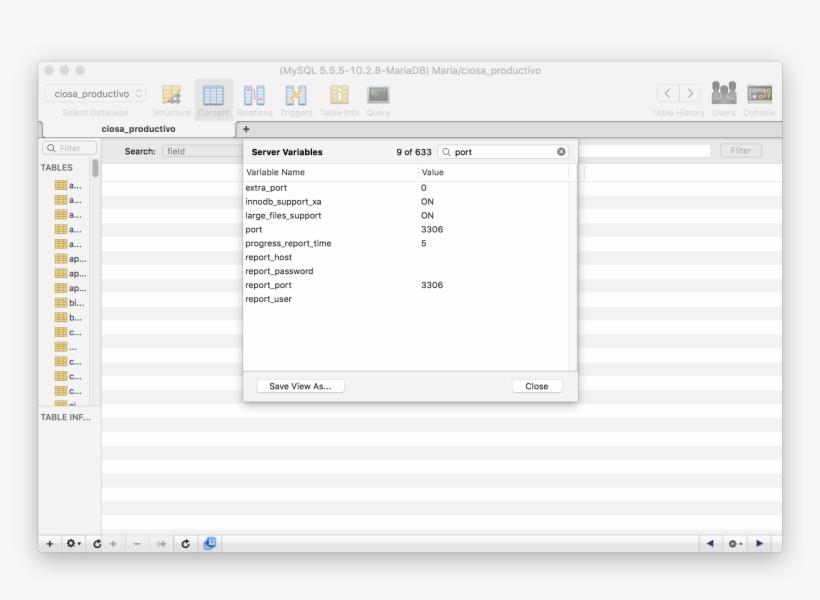Open the Query editor
The image size is (820, 600).
[378, 96]
